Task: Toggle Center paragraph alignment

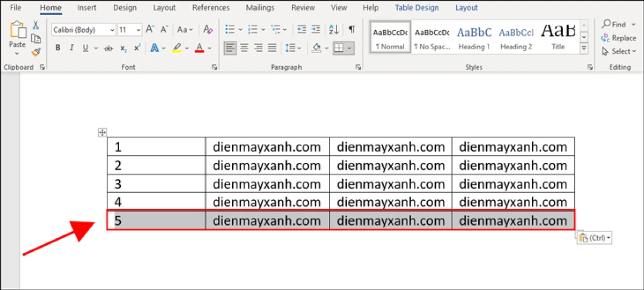Action: click(244, 48)
